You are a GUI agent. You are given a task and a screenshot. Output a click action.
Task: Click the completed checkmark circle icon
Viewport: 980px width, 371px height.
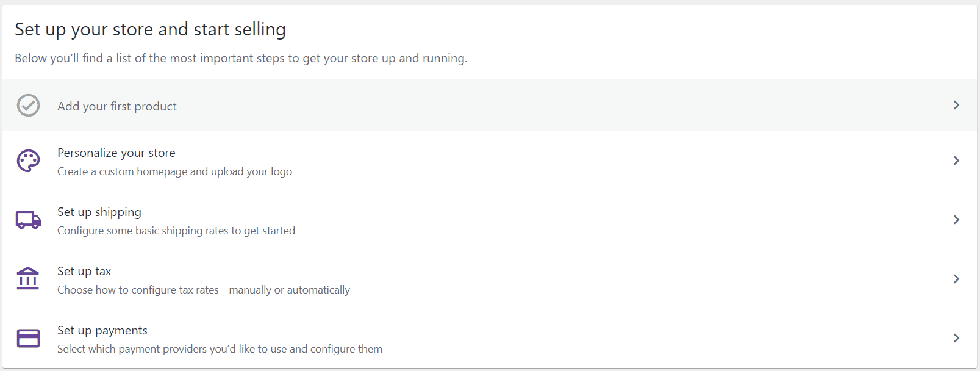(28, 106)
